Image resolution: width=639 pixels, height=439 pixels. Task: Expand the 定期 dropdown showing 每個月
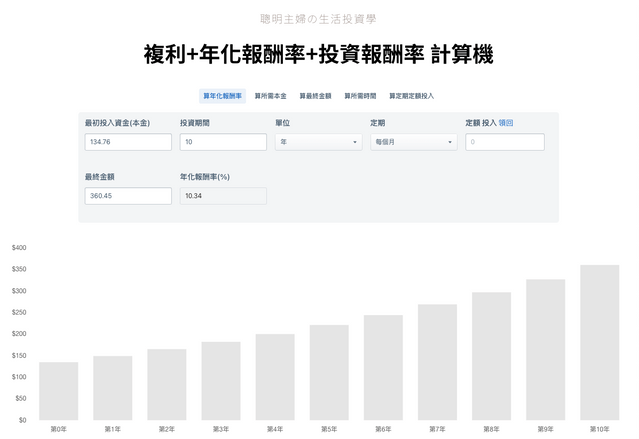tap(413, 142)
